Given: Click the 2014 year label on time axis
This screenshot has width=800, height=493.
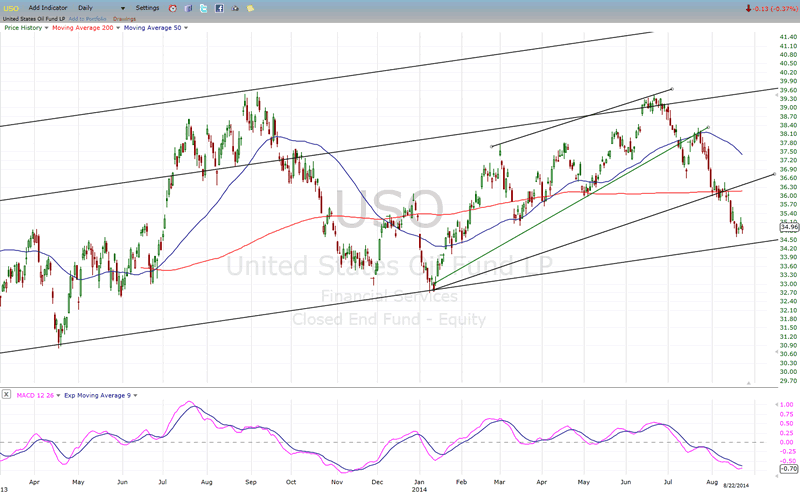Looking at the screenshot, I should 419,489.
